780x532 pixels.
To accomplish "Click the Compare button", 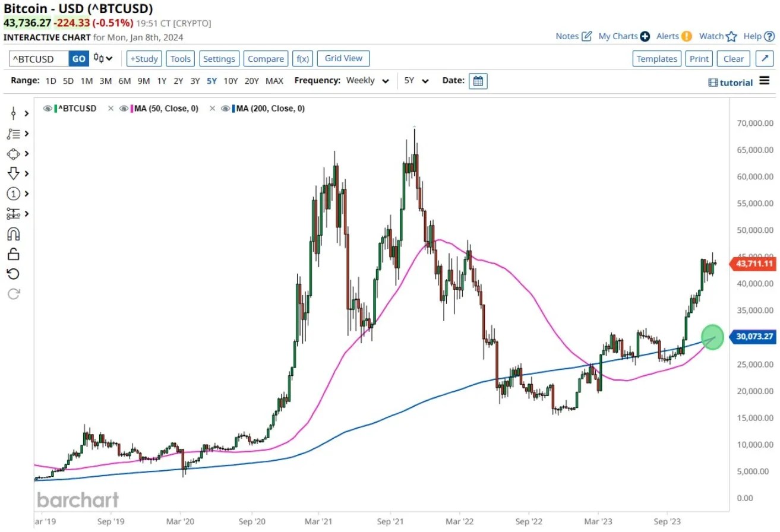I will [x=265, y=58].
